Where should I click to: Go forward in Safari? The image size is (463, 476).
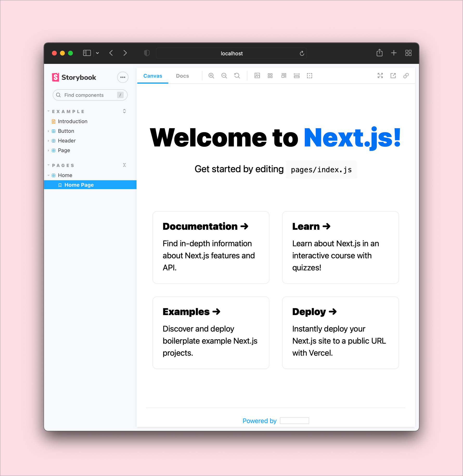point(125,53)
